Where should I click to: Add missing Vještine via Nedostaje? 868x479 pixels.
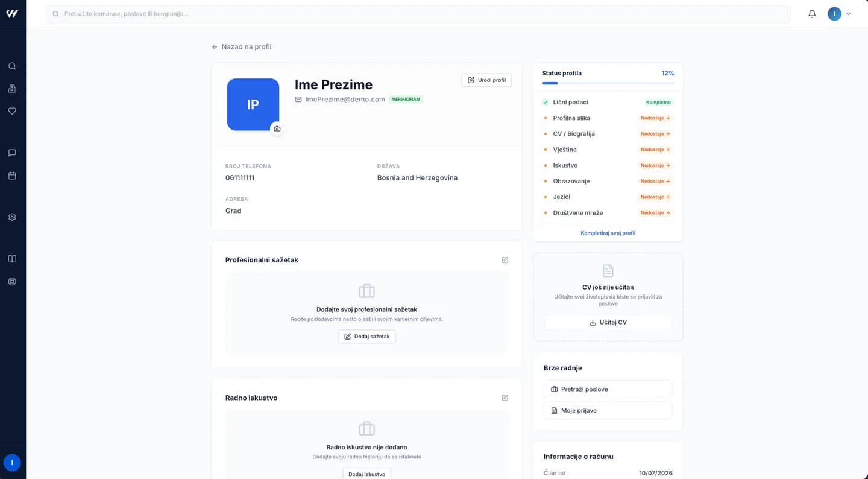(656, 150)
